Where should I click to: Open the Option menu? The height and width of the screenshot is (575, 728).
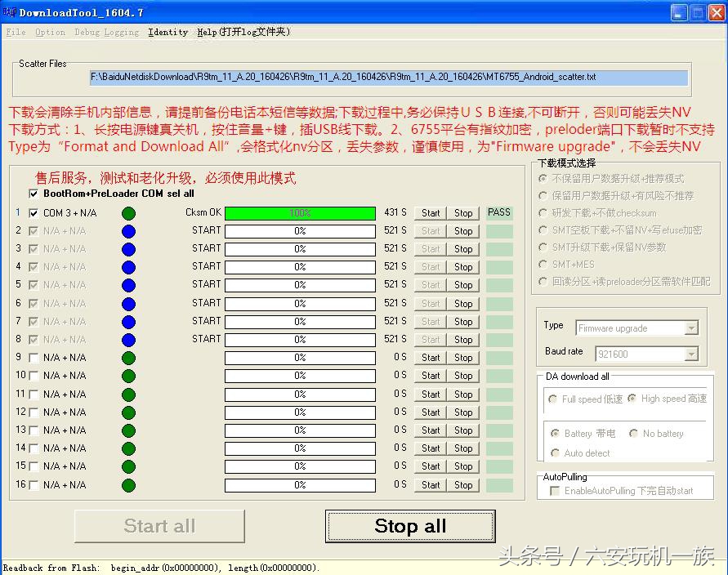pyautogui.click(x=50, y=32)
